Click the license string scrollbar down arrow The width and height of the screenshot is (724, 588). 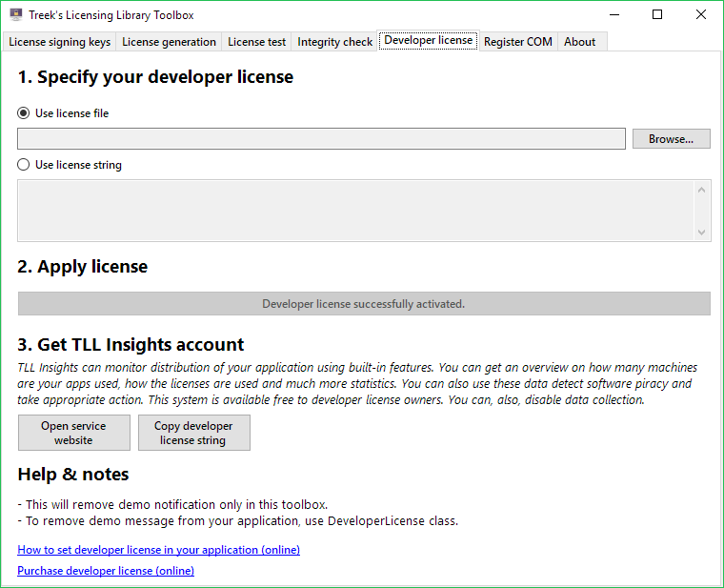(x=701, y=232)
